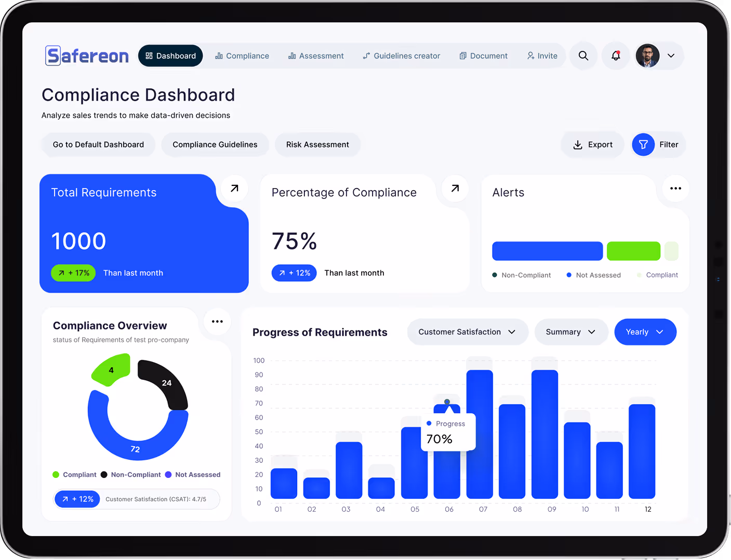731x560 pixels.
Task: Select the Invite nav item
Action: pyautogui.click(x=542, y=56)
